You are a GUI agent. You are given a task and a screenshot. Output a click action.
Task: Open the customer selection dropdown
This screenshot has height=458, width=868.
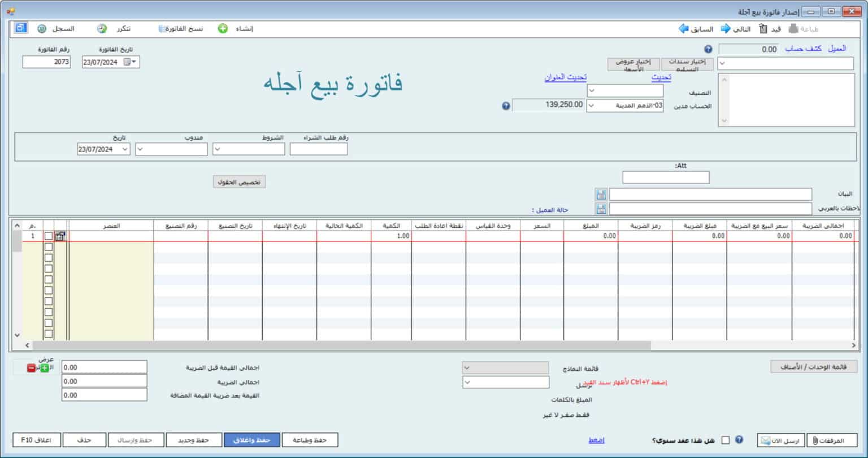(x=722, y=63)
